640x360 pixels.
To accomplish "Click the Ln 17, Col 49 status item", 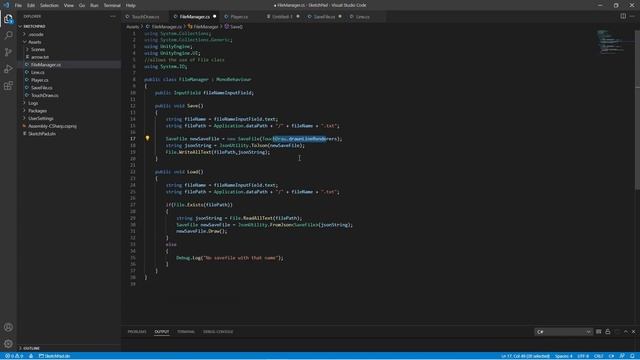I will pyautogui.click(x=525, y=356).
